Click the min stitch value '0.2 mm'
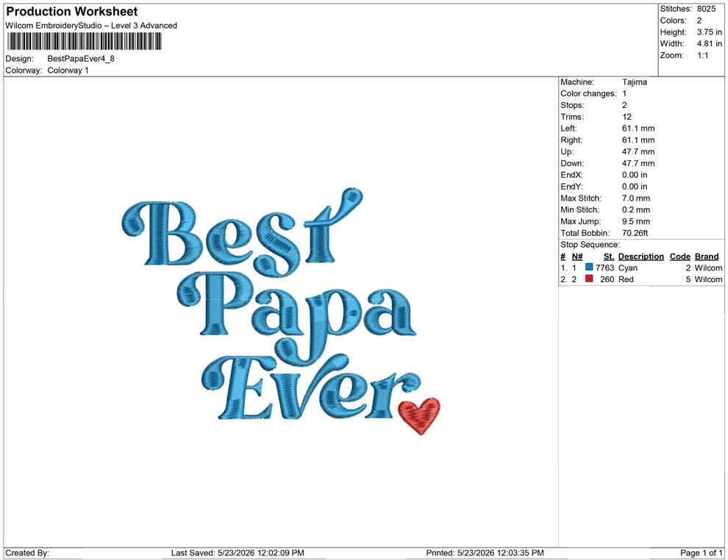This screenshot has height=560, width=728. pyautogui.click(x=636, y=209)
